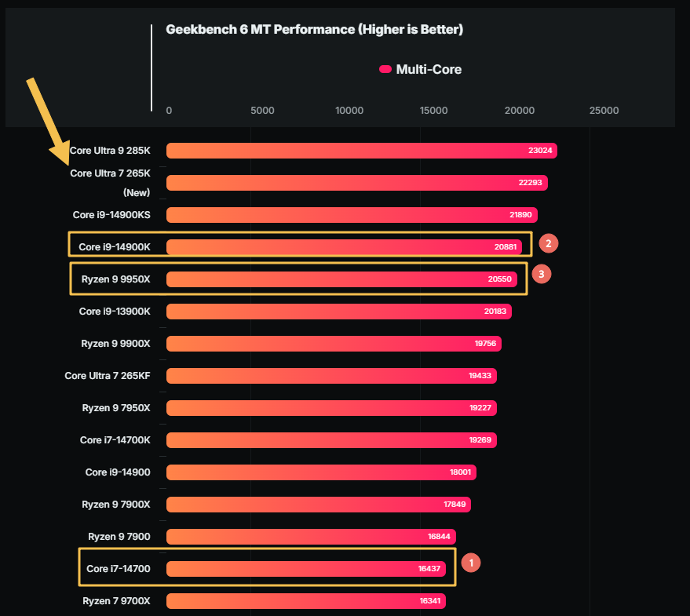The width and height of the screenshot is (690, 616).
Task: Select the Core Ultra 9 285K bar
Action: tap(361, 151)
